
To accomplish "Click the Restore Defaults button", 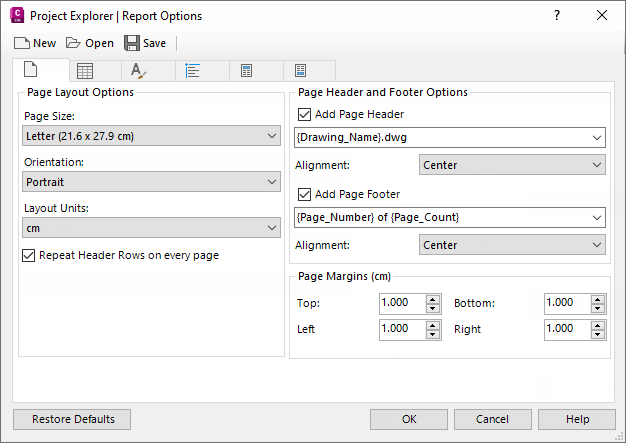I will [72, 419].
